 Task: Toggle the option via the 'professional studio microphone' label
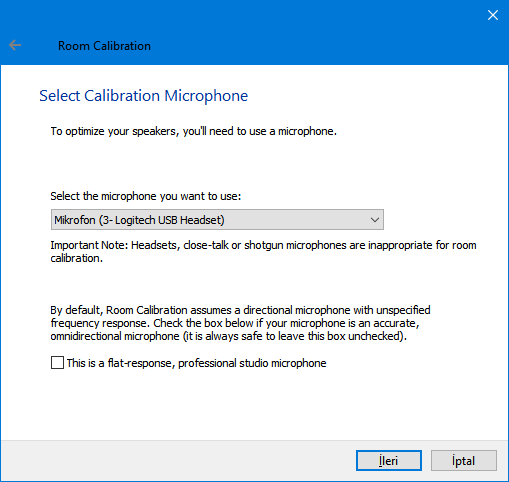point(252,363)
